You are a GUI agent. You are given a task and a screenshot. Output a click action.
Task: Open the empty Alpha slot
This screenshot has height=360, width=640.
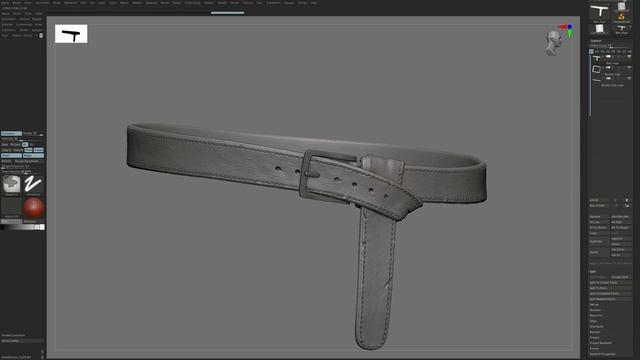11,207
